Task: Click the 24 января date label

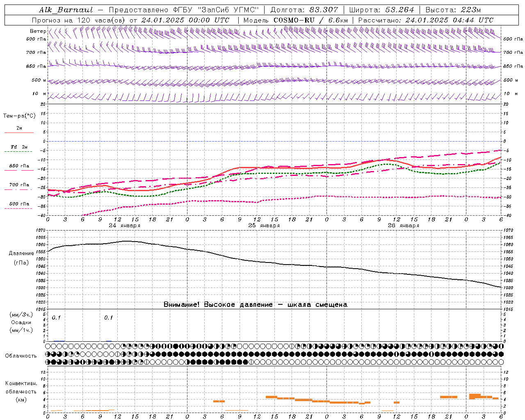Action: [x=124, y=226]
